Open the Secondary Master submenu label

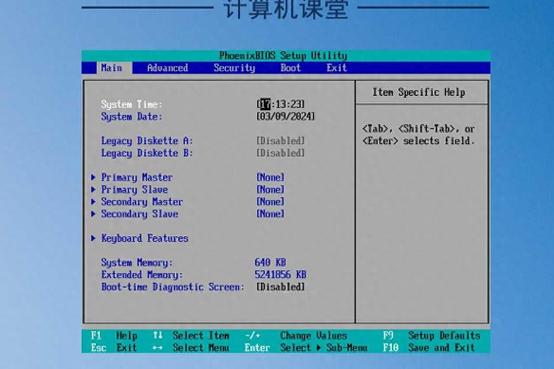click(142, 202)
